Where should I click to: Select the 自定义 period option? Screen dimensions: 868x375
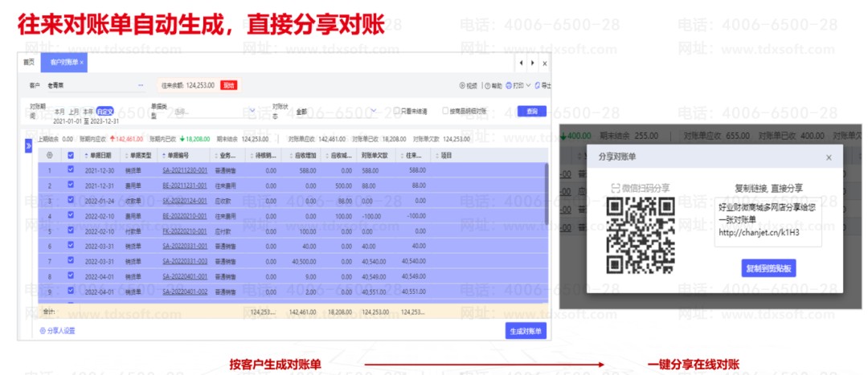click(x=105, y=112)
